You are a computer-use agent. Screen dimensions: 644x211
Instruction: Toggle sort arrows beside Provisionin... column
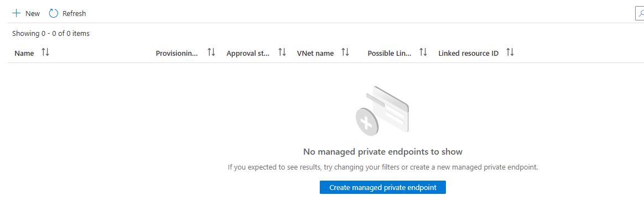211,52
